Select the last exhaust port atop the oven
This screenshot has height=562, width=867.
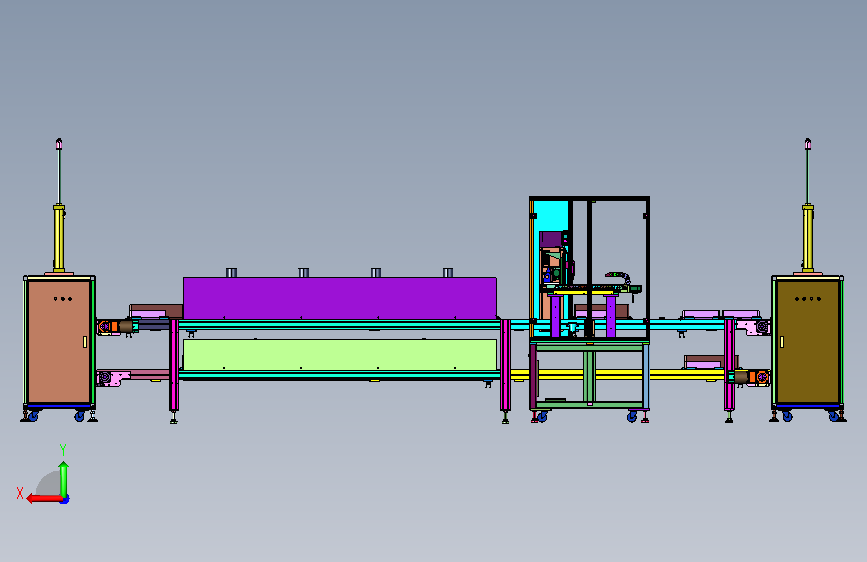pos(448,273)
